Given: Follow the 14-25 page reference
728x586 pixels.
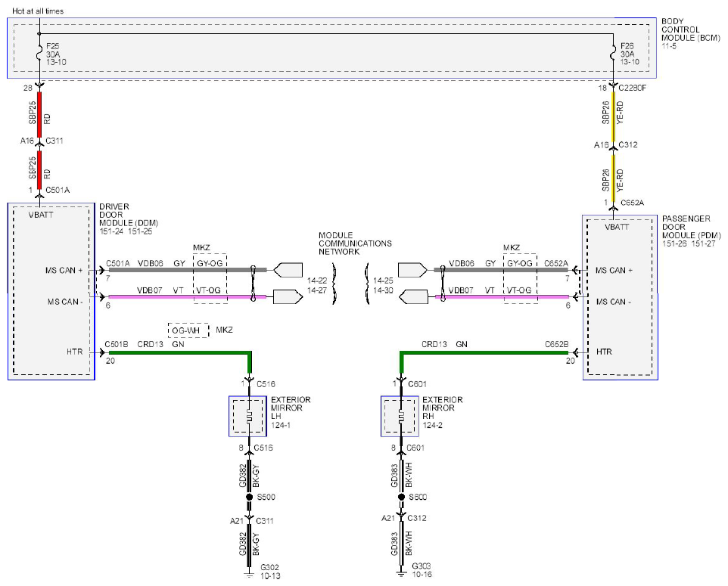Looking at the screenshot, I should click(x=384, y=281).
